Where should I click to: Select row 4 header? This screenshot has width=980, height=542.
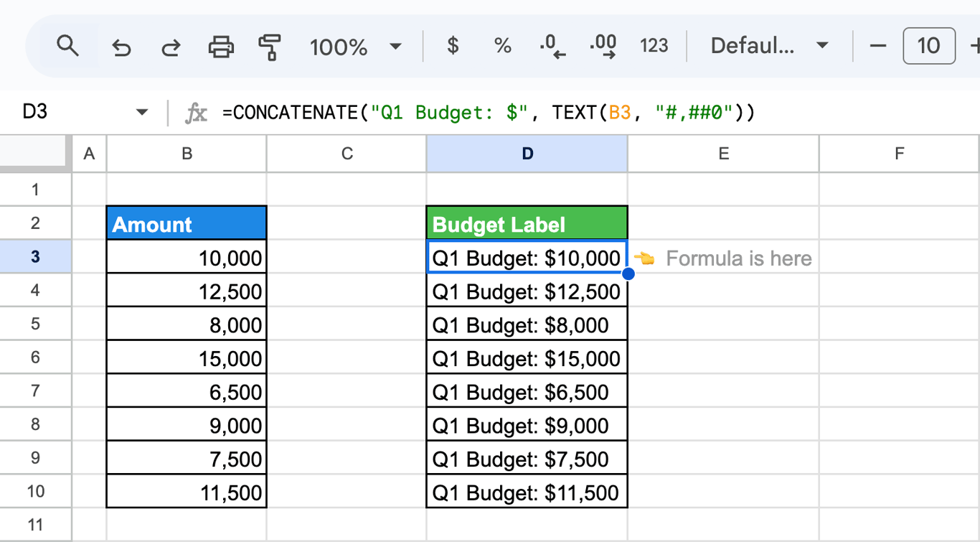(x=36, y=290)
